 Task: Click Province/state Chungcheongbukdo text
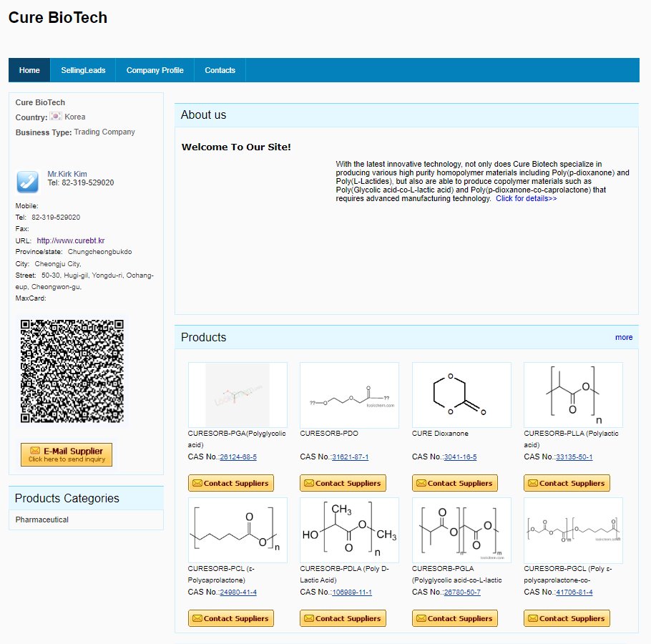[x=74, y=252]
